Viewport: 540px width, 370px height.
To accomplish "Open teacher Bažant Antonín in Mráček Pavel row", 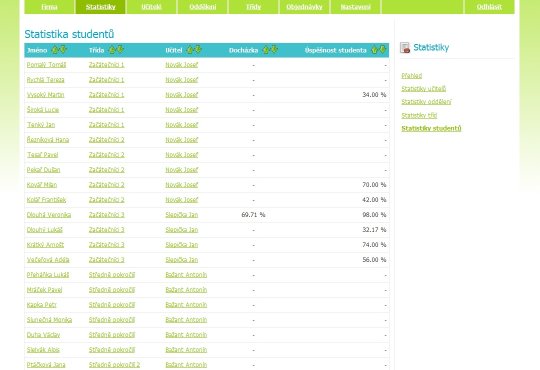I will click(186, 290).
